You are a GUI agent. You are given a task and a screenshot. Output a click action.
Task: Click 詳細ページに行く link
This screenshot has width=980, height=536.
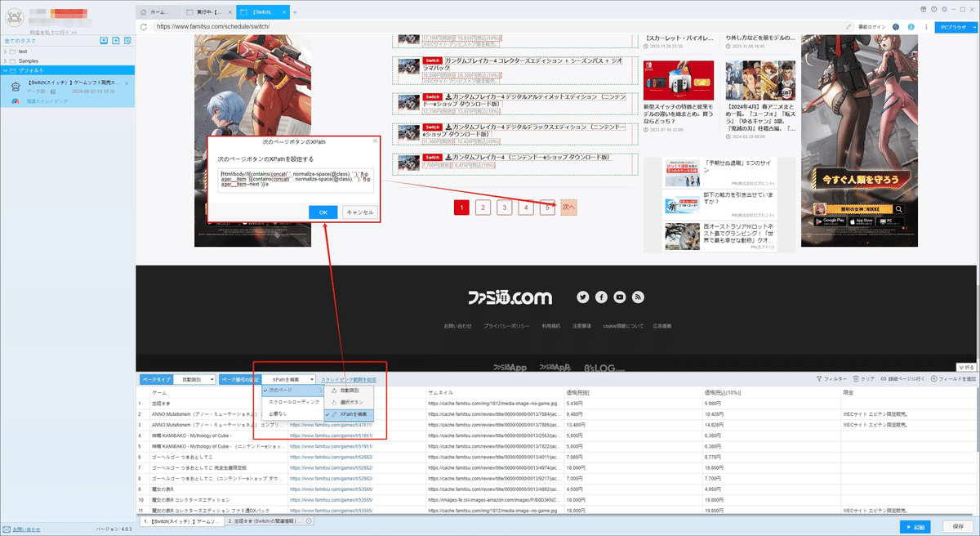coord(902,379)
